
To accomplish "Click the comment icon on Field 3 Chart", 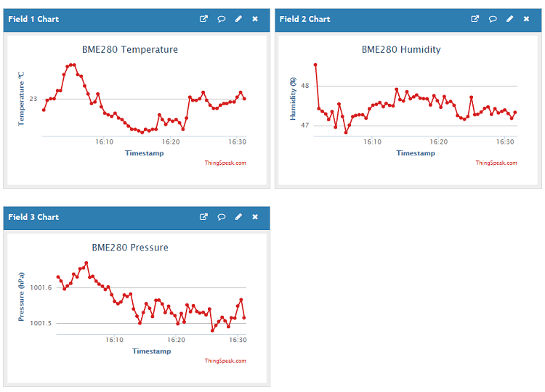I will 221,217.
